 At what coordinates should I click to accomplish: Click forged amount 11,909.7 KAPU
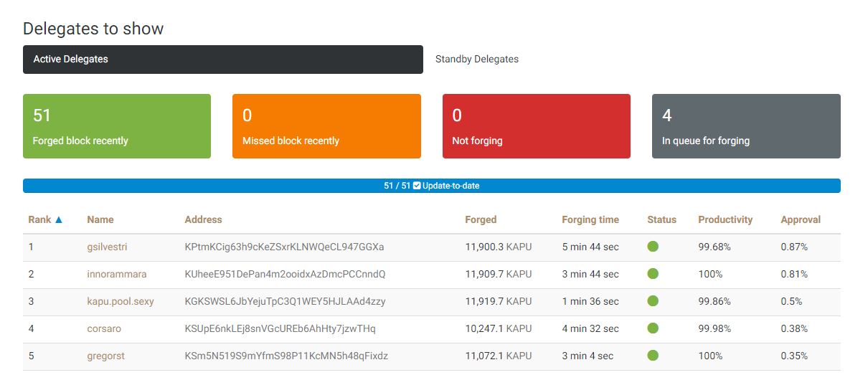(x=499, y=274)
